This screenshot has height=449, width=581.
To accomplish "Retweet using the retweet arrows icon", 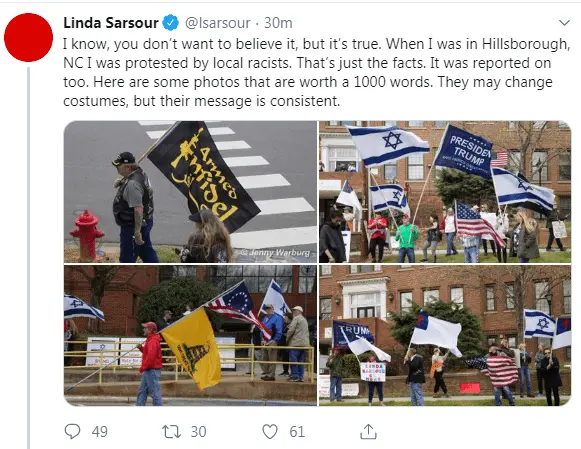I will pyautogui.click(x=171, y=432).
